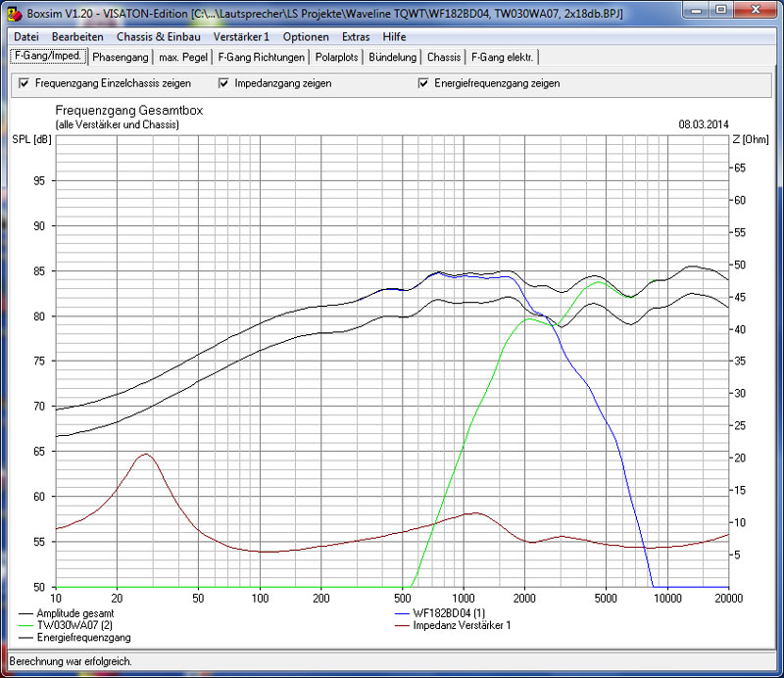This screenshot has width=784, height=678.
Task: Open the Hilfe menu
Action: [394, 36]
